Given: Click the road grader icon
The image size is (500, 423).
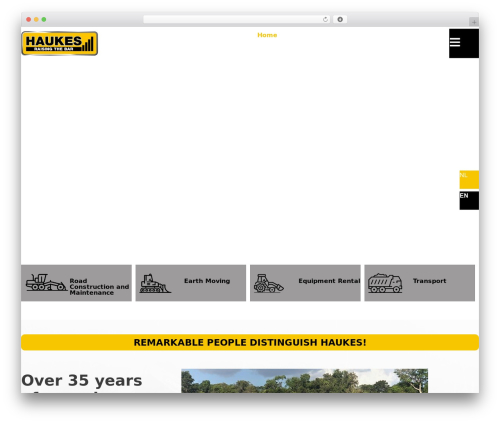Looking at the screenshot, I should click(46, 283).
